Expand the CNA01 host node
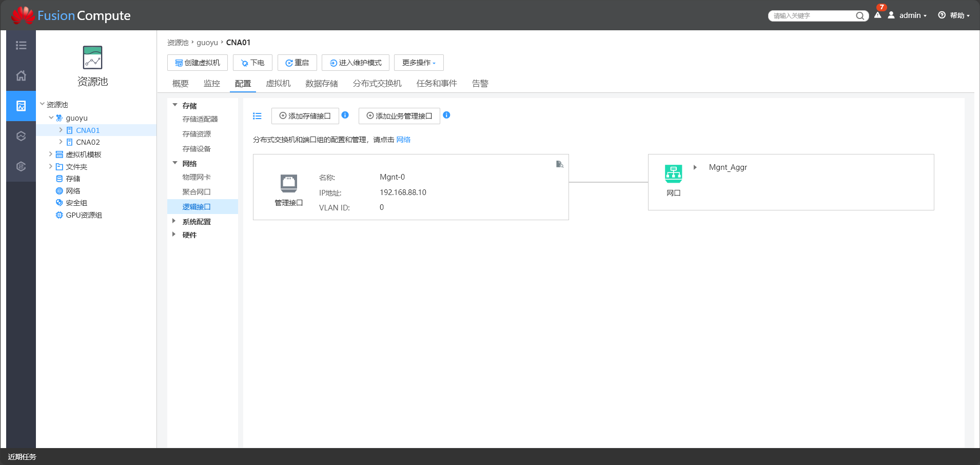 pyautogui.click(x=61, y=130)
